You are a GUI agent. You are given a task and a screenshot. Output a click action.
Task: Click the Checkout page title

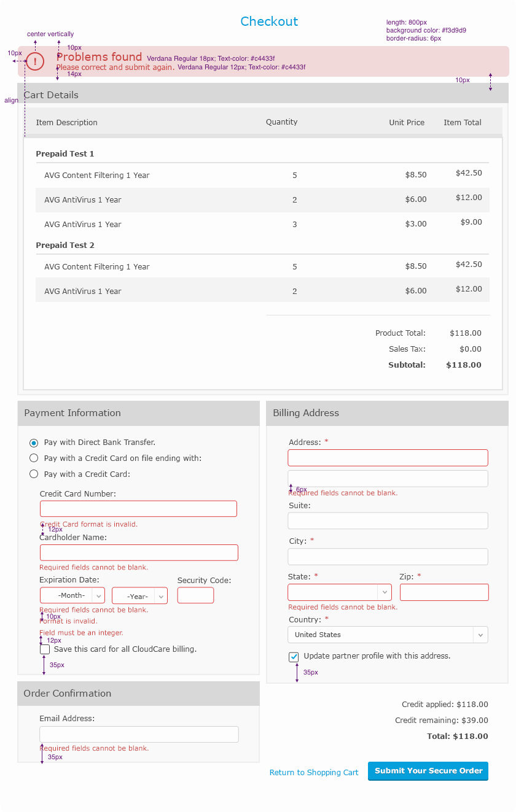click(269, 21)
